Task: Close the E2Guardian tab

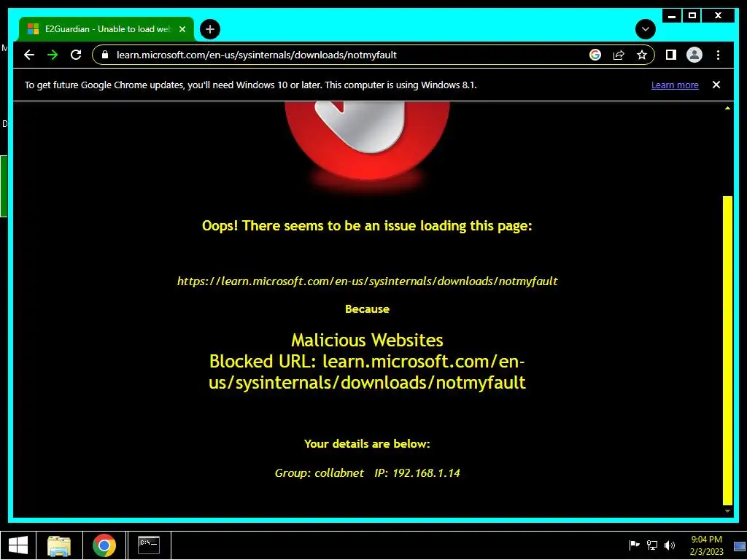Action: click(182, 29)
